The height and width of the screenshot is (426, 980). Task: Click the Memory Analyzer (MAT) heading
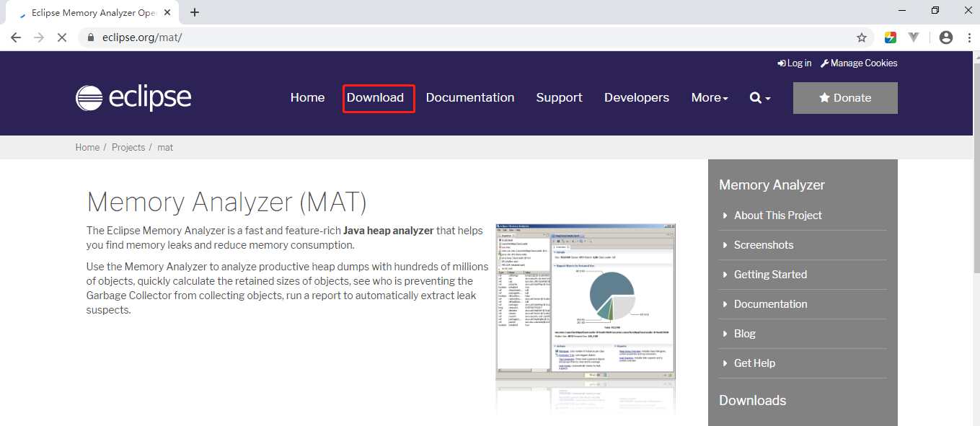[x=226, y=202]
